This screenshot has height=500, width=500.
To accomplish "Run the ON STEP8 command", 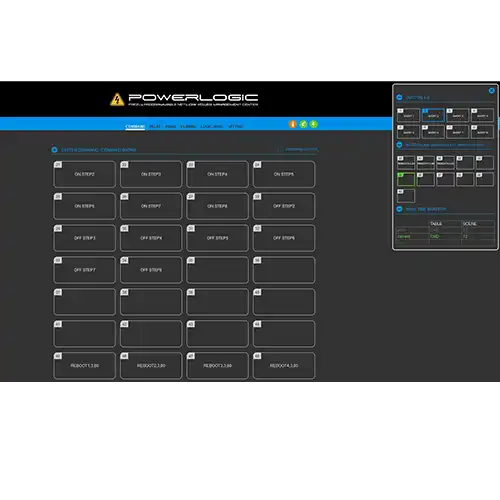I will tap(217, 206).
